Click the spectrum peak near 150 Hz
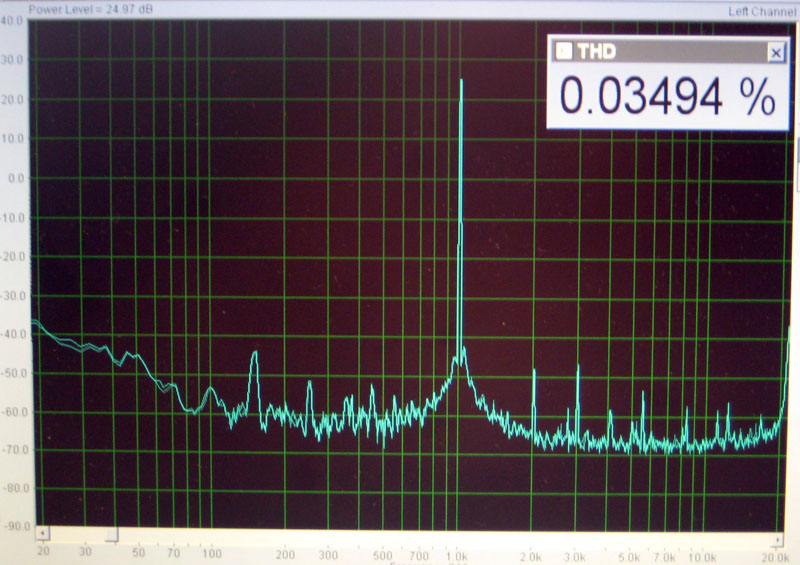 [x=254, y=355]
